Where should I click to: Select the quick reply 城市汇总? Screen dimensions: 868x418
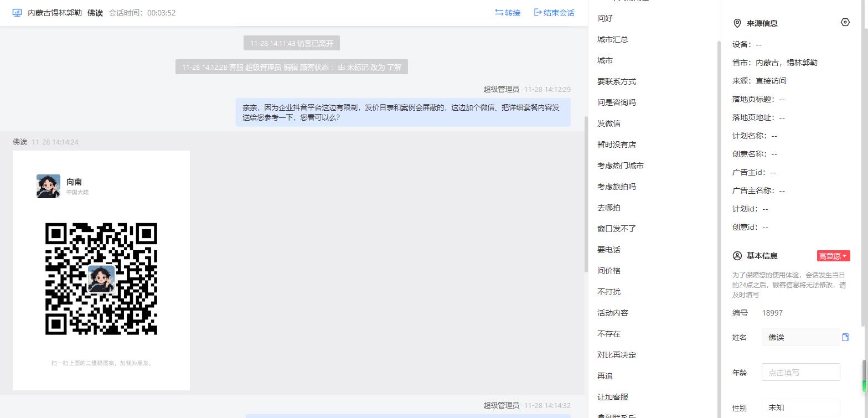(613, 39)
